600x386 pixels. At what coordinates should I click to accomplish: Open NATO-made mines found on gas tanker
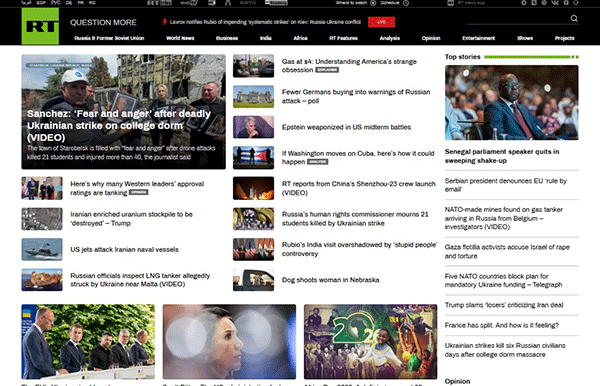[504, 218]
